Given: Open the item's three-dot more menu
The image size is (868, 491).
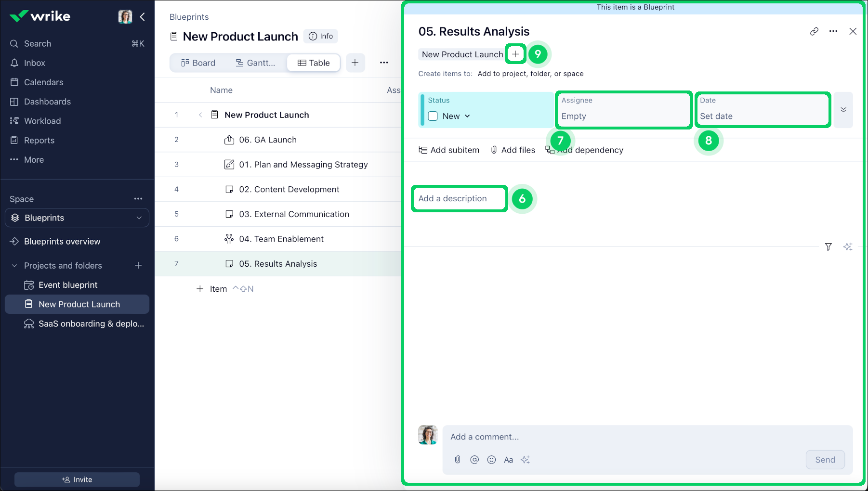Looking at the screenshot, I should tap(833, 31).
